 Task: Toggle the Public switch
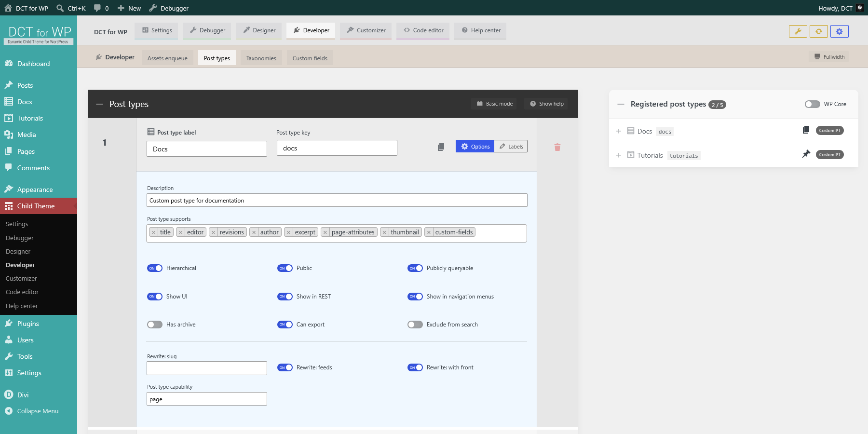point(285,268)
